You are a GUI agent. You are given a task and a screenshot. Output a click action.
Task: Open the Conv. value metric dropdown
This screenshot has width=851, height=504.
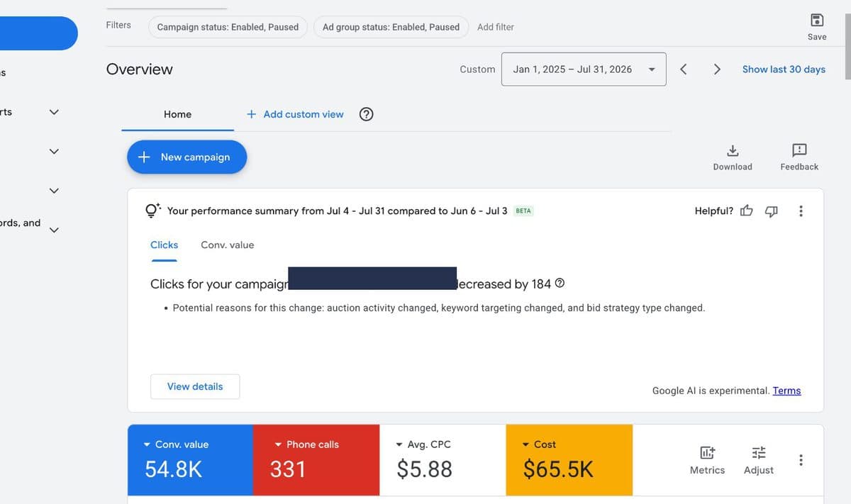tap(147, 444)
